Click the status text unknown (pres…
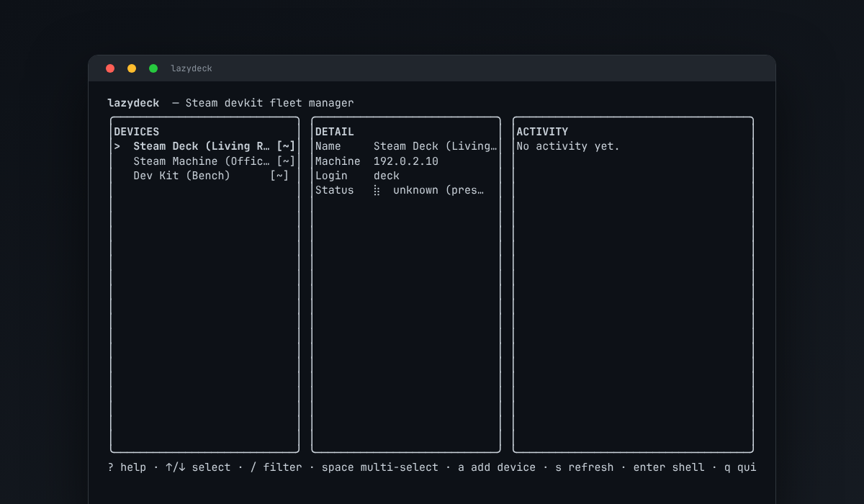864x504 pixels. [438, 190]
